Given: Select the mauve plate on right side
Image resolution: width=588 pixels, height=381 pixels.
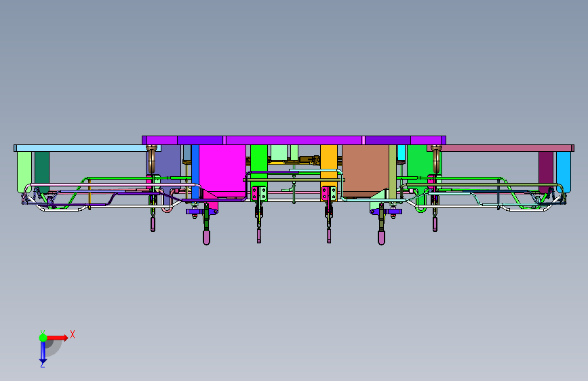Looking at the screenshot, I should [x=501, y=148].
